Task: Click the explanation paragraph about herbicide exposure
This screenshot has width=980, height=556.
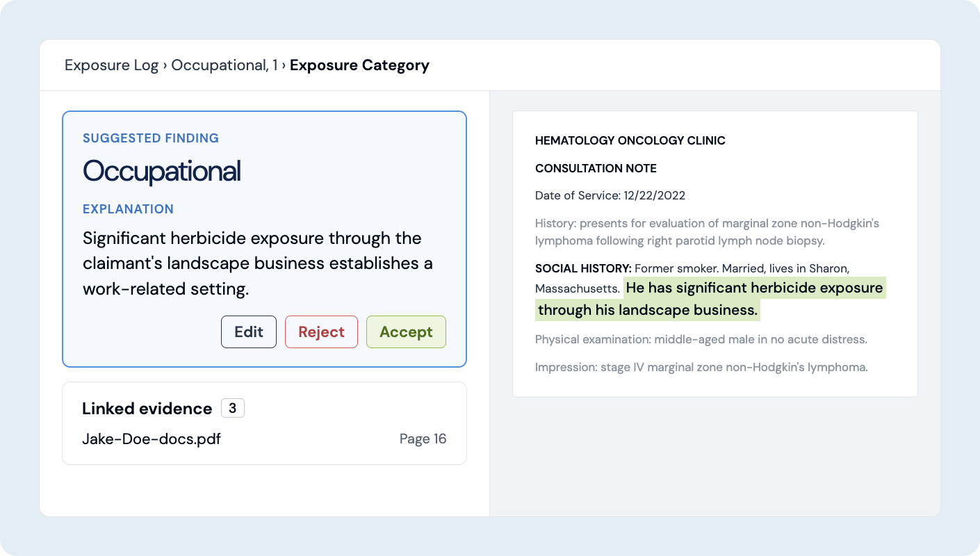Action: tap(258, 264)
